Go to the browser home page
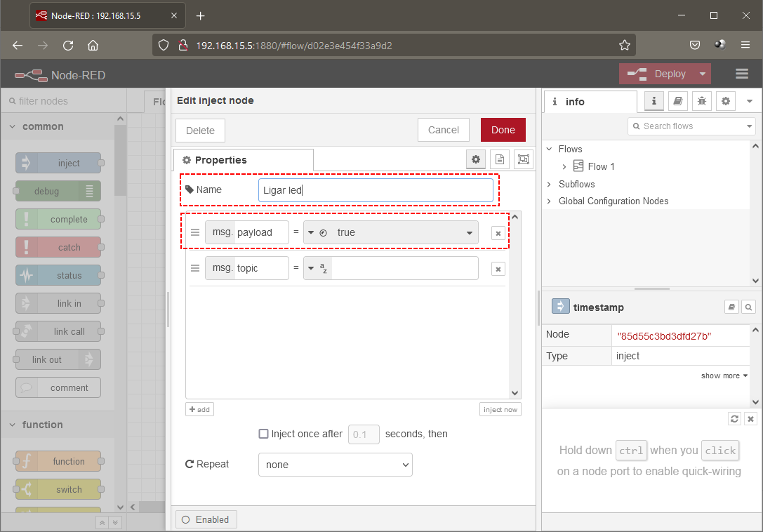Image resolution: width=763 pixels, height=532 pixels. (x=93, y=45)
